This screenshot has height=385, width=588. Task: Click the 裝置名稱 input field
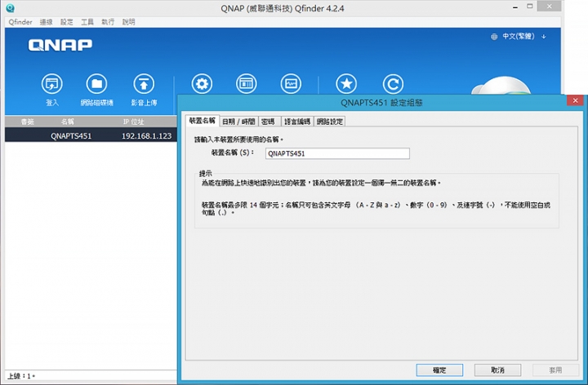tap(337, 153)
